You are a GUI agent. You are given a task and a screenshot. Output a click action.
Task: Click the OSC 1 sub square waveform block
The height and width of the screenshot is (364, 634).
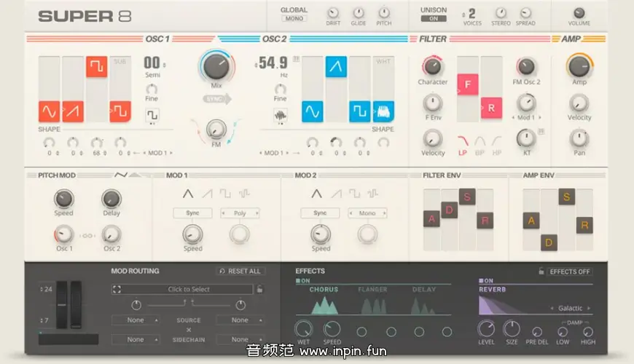120,111
